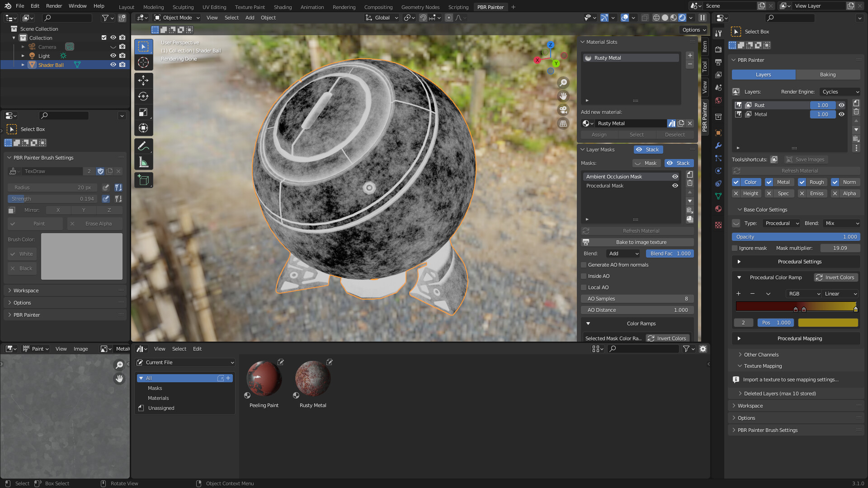Toggle visibility of the Metal layer
Viewport: 868px width, 488px height.
pos(841,114)
